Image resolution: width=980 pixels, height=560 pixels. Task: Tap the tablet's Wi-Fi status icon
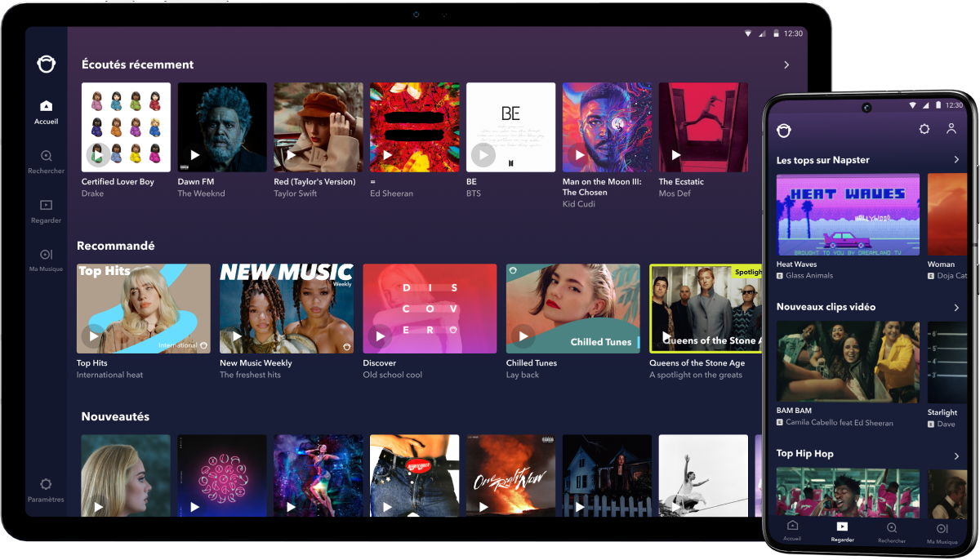747,33
